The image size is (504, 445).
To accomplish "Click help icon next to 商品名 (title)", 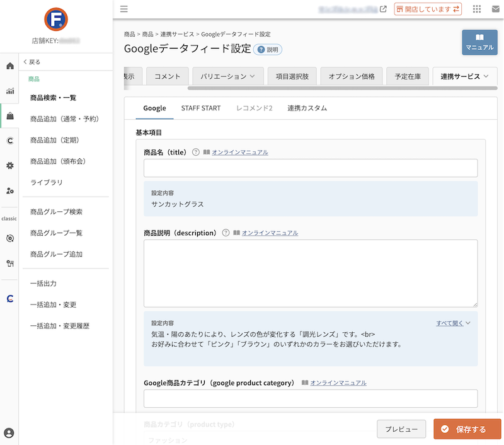I will coord(196,152).
